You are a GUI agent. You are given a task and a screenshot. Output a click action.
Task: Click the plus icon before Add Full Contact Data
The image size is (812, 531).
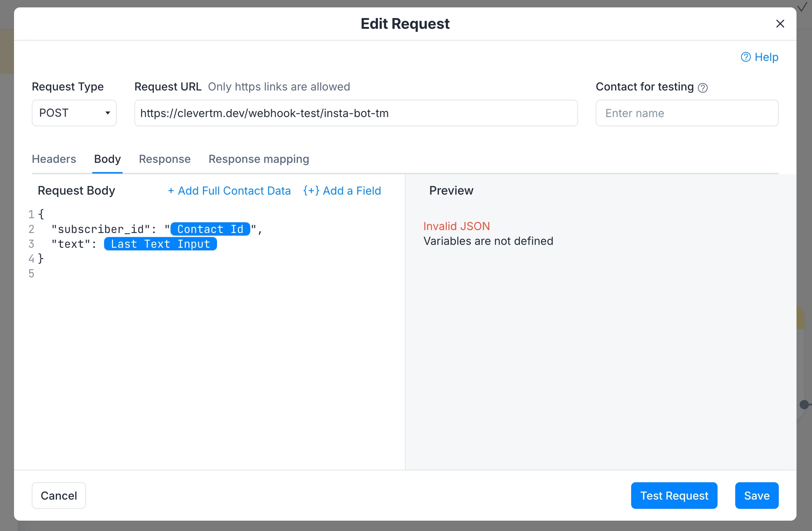pyautogui.click(x=171, y=191)
